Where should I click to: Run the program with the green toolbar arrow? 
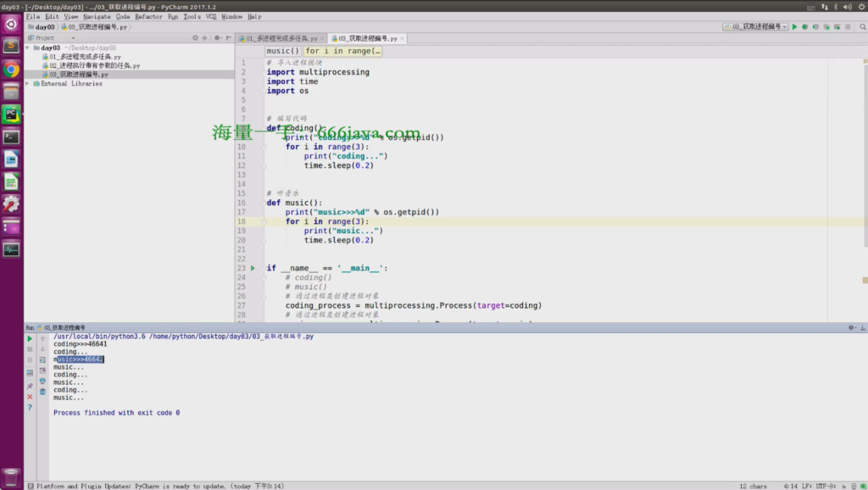click(x=794, y=27)
